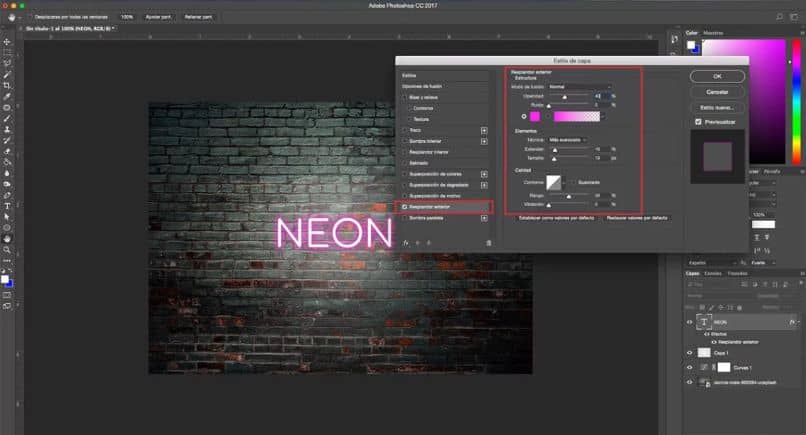The height and width of the screenshot is (435, 806).
Task: Select the Brush tool
Action: coord(7,118)
